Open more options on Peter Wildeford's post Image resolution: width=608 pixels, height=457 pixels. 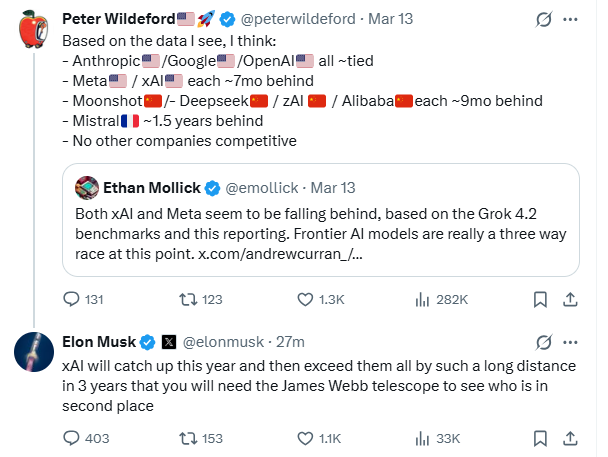point(570,19)
